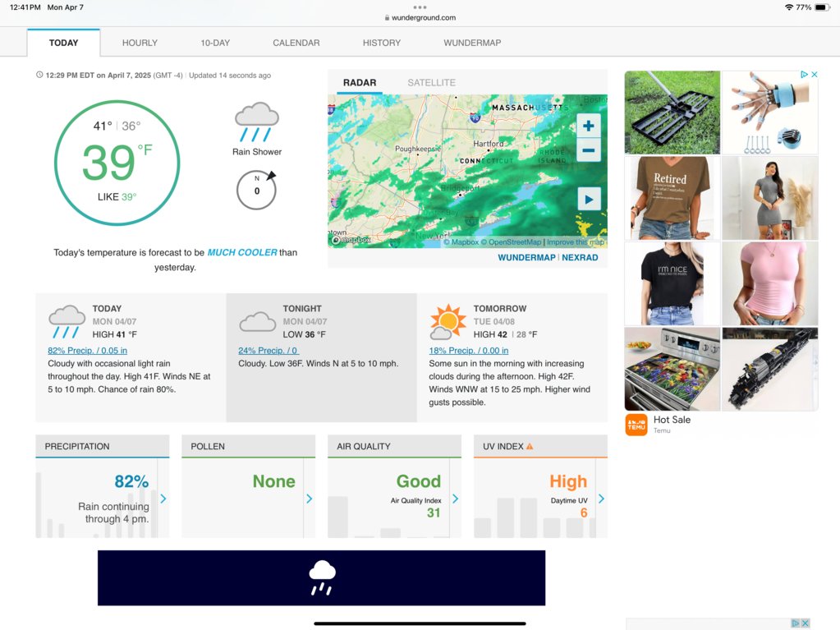The width and height of the screenshot is (840, 630).
Task: Expand the Air Quality card arrow
Action: tap(456, 499)
